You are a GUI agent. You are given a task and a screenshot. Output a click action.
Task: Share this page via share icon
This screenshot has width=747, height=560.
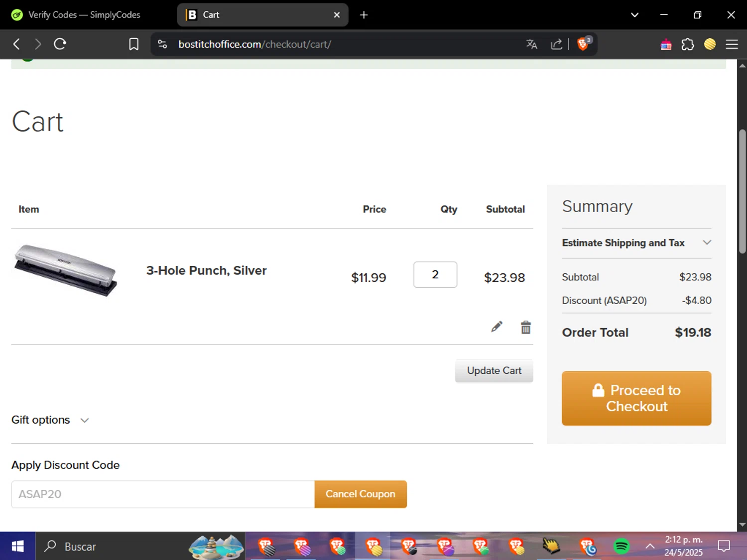556,44
